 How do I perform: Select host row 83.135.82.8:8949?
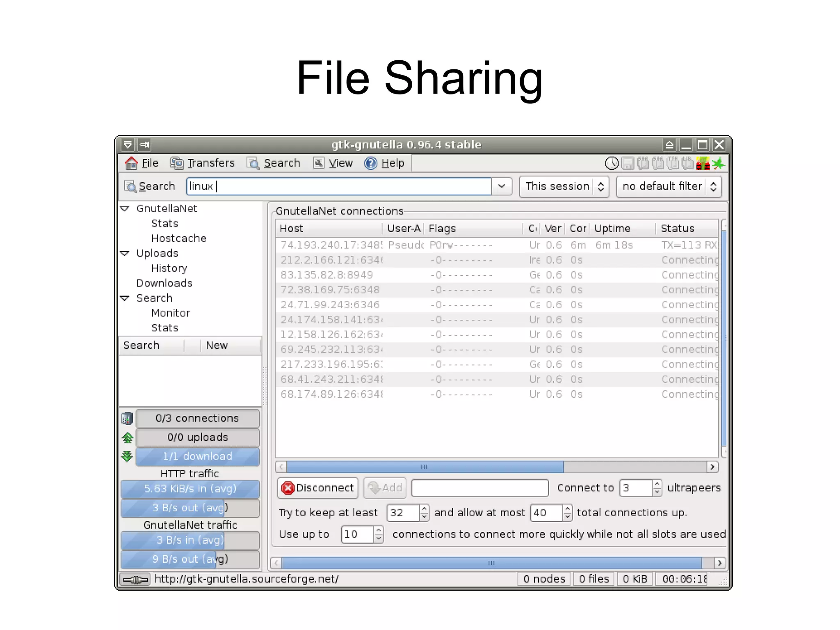pos(497,275)
